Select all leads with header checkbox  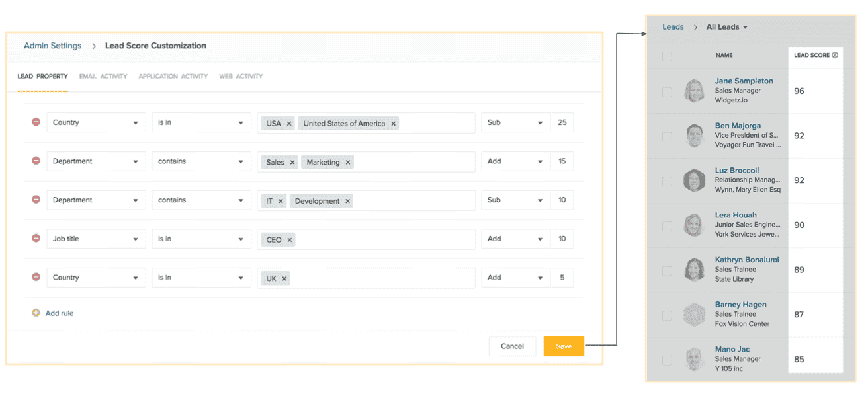(667, 56)
